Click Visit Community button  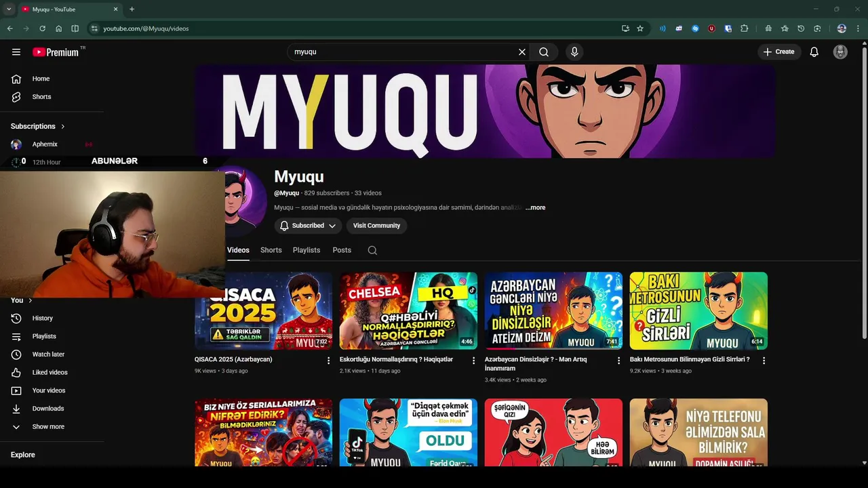click(x=376, y=226)
